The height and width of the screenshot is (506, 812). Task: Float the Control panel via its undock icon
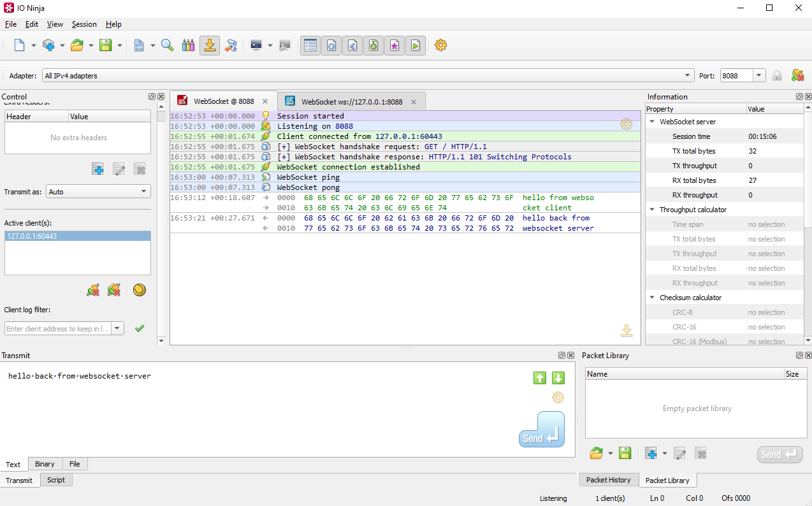(152, 97)
